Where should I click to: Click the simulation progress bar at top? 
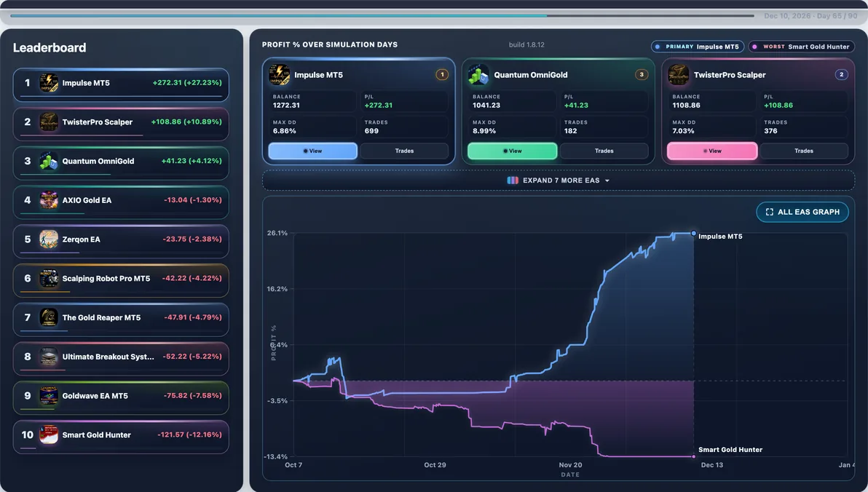tap(382, 15)
